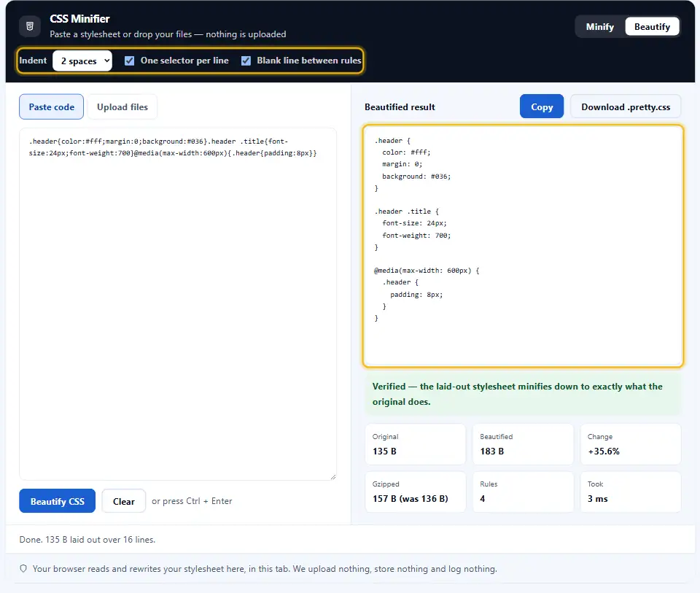Click the 'CSS Minifier' title text
The image size is (700, 593).
80,19
